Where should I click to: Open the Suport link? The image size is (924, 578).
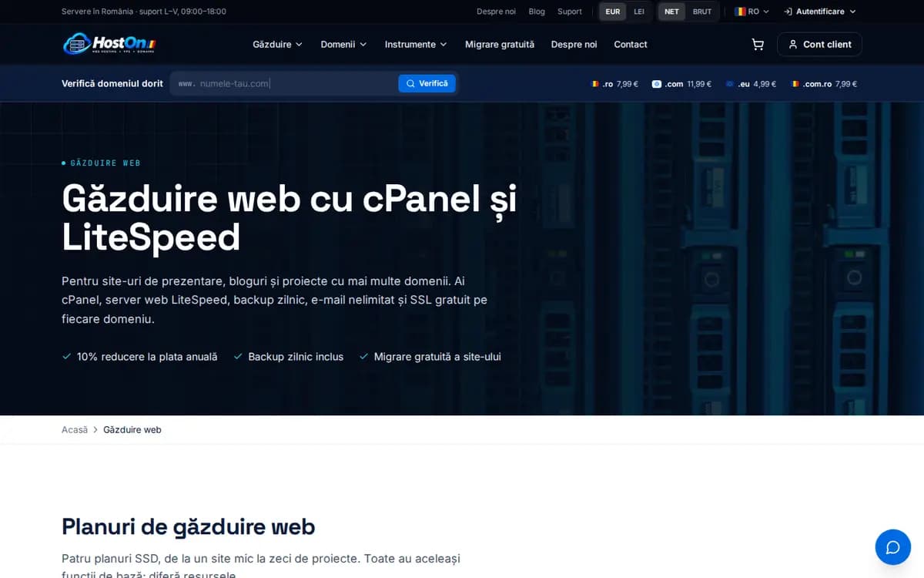pyautogui.click(x=570, y=12)
